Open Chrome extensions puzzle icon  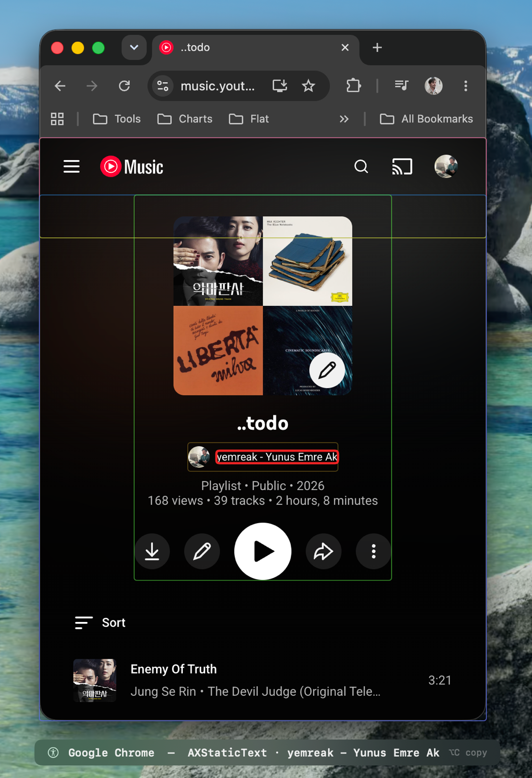(x=354, y=86)
